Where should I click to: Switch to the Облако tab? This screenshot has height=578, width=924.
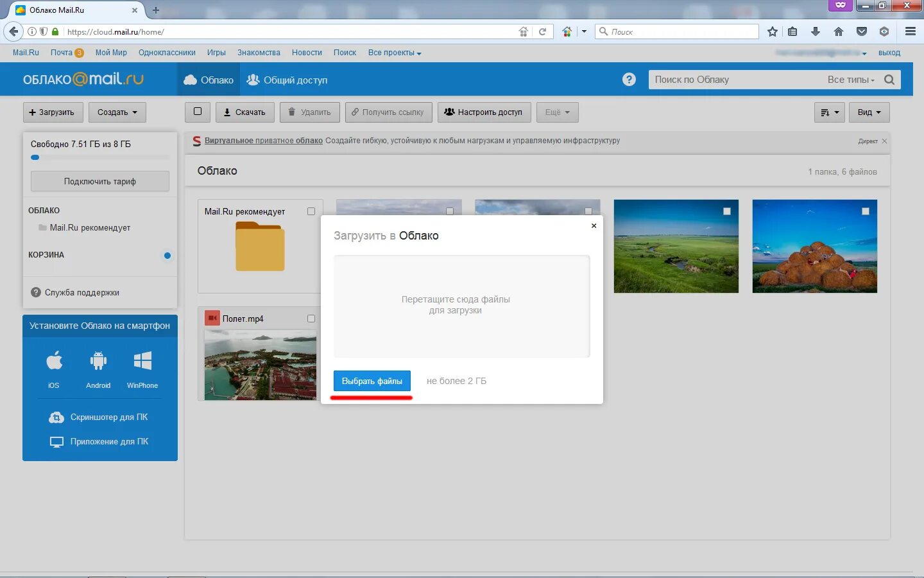point(209,80)
